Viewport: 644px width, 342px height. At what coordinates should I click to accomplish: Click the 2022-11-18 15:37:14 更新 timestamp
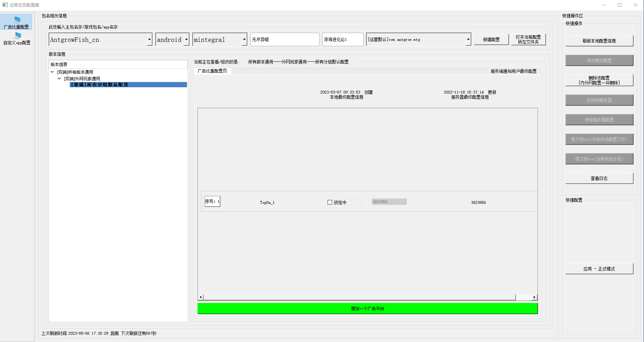470,92
